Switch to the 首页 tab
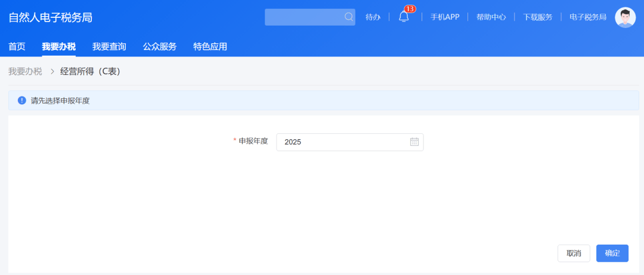This screenshot has height=275, width=644. tap(17, 46)
